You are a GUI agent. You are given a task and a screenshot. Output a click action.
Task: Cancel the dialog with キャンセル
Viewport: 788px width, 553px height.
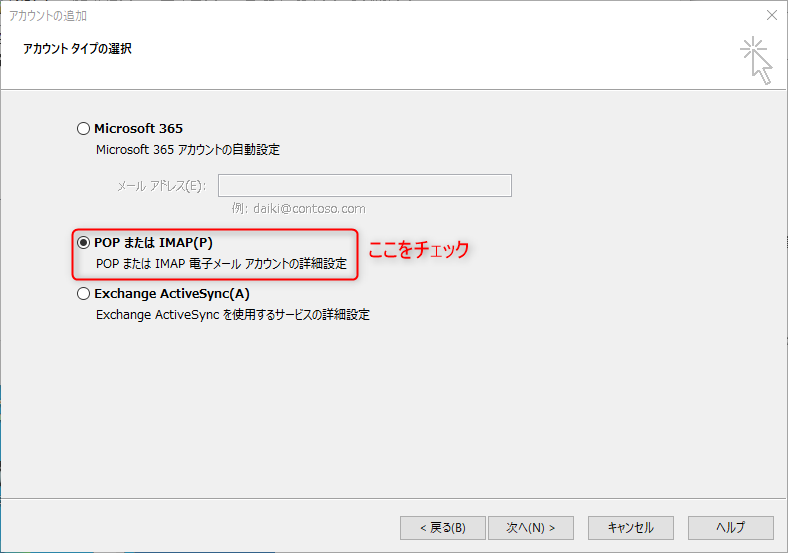[631, 528]
